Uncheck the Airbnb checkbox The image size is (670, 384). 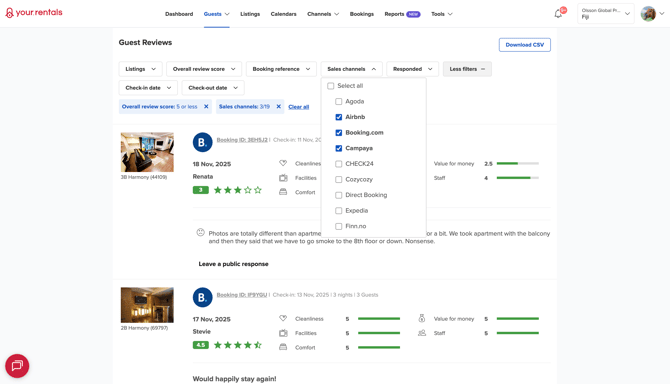[x=338, y=117]
